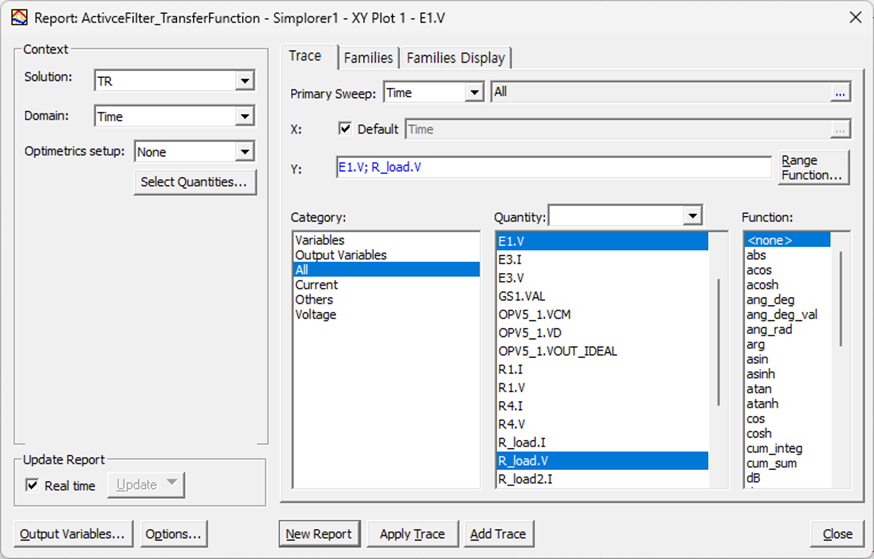Choose OPV5_1.VOUT_IDEAL in the Quantity list
874x559 pixels.
[x=557, y=351]
